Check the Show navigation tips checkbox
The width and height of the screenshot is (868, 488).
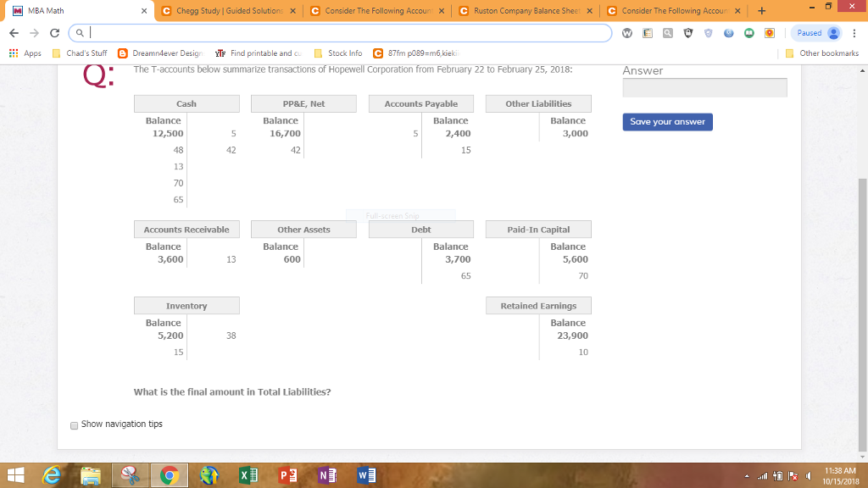tap(74, 424)
